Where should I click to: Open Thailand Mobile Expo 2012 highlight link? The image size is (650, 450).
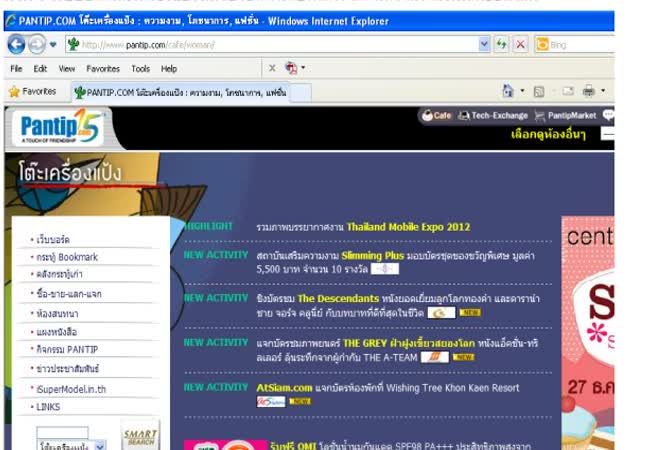[x=408, y=227]
